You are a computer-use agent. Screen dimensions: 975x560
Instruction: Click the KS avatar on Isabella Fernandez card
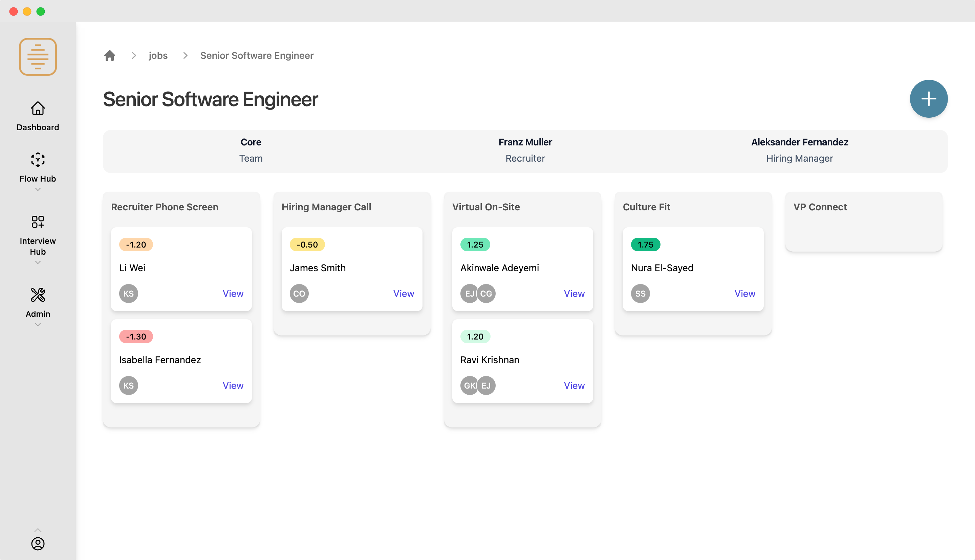(x=129, y=386)
